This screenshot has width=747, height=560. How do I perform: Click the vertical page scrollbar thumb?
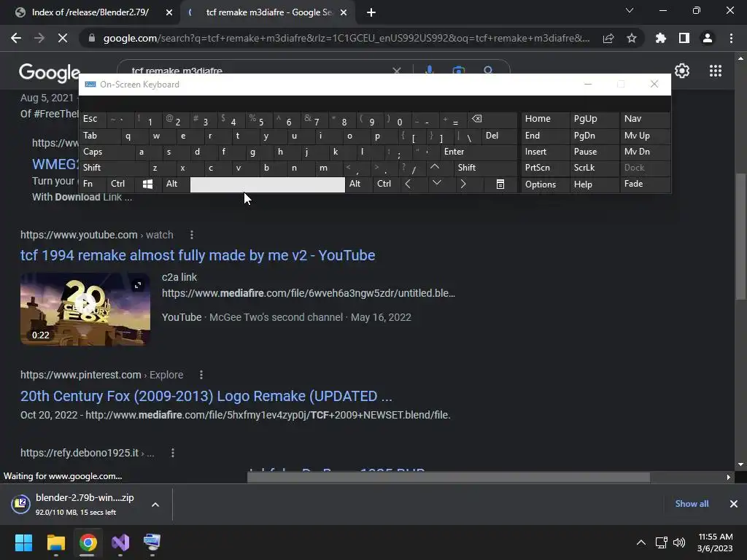click(x=740, y=236)
